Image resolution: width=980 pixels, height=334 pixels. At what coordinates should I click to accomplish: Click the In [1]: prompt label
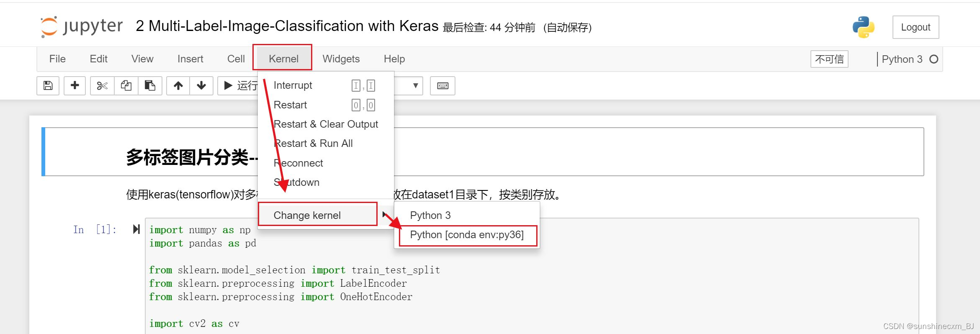click(x=95, y=229)
